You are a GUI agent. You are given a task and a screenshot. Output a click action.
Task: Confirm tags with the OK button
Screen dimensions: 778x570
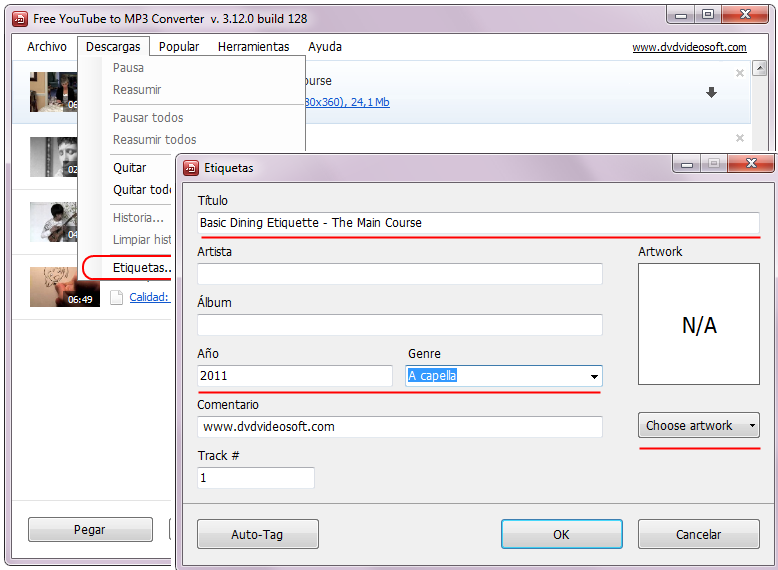561,535
